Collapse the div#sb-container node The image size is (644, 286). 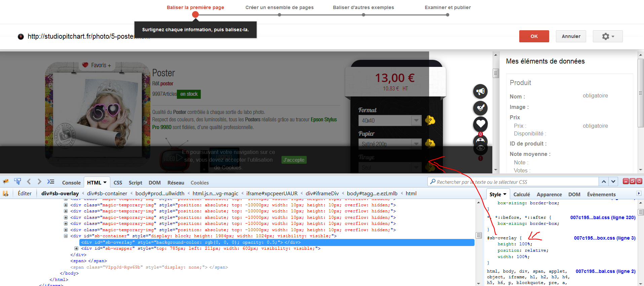tap(66, 236)
